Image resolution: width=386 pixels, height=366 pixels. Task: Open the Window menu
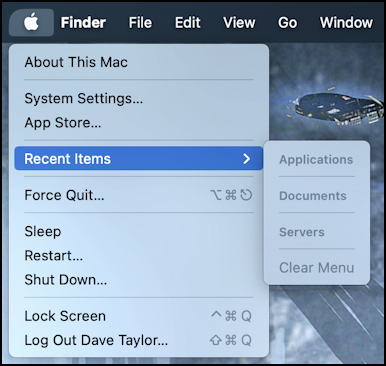tap(346, 23)
